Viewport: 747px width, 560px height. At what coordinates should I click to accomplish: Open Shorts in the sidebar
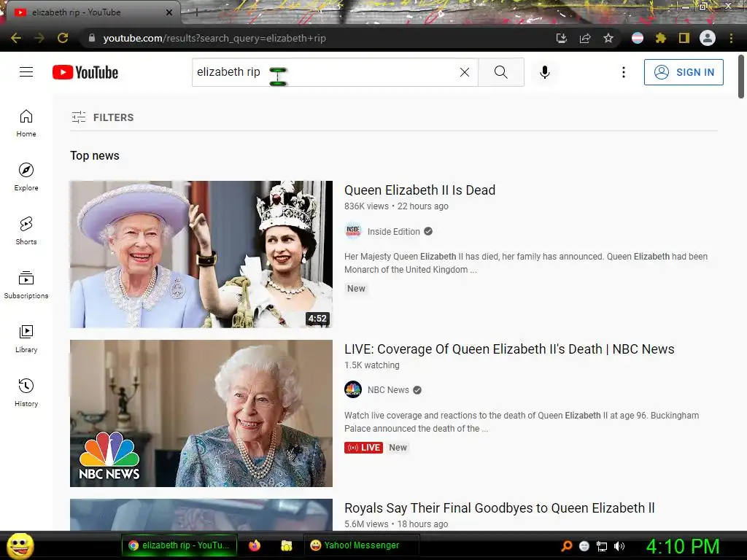coord(26,230)
